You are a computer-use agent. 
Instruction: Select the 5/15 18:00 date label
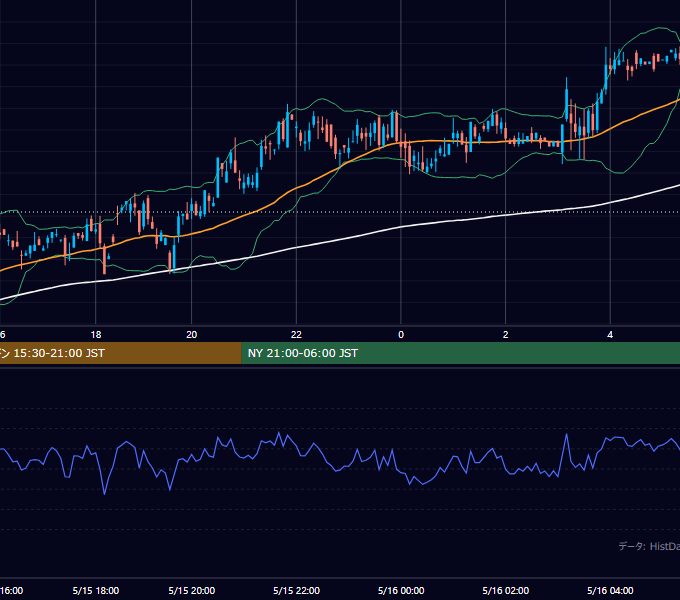(96, 590)
